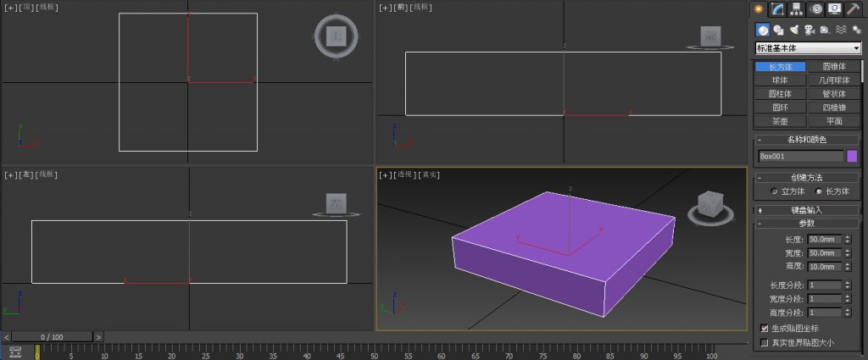The image size is (868, 360).
Task: Click the left viewport ViewCube
Action: point(337,203)
